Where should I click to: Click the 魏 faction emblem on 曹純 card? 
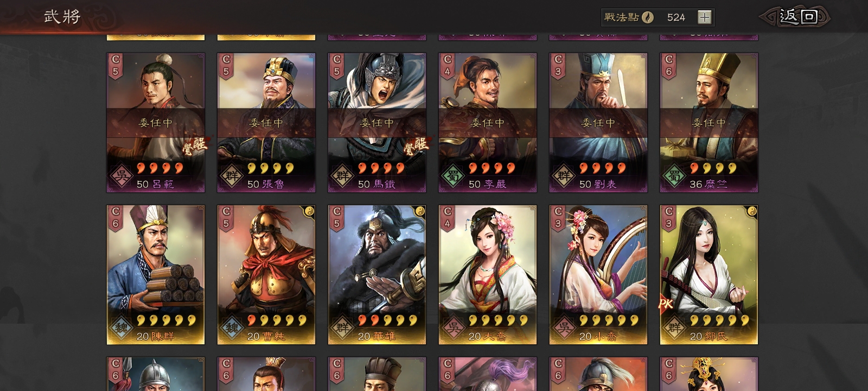coord(231,328)
